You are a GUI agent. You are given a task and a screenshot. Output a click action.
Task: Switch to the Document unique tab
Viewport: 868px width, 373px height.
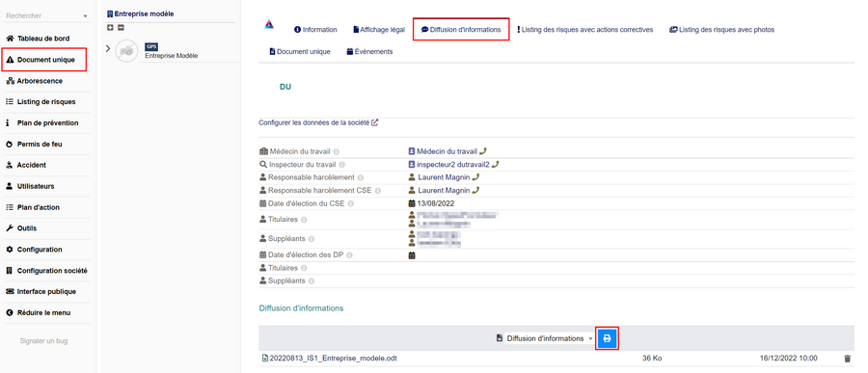tap(300, 51)
